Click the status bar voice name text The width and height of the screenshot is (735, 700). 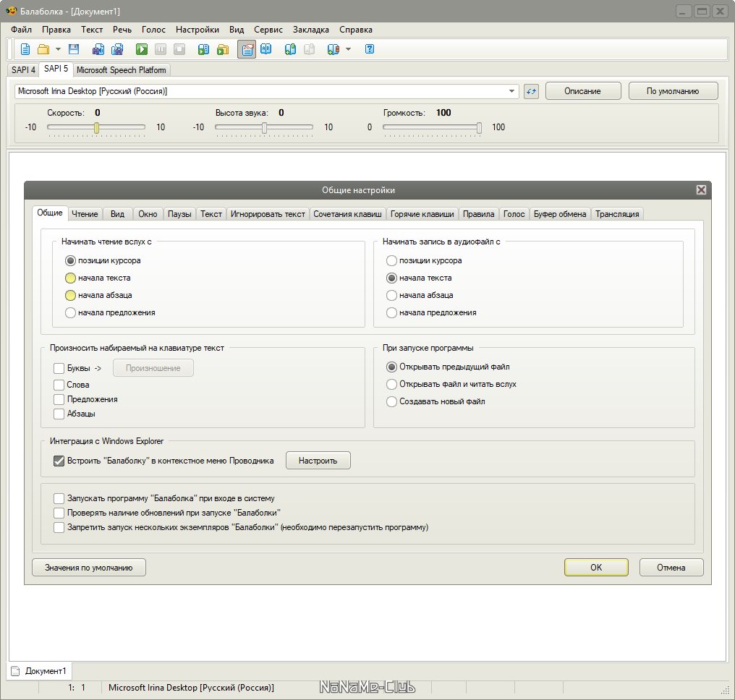(x=191, y=688)
